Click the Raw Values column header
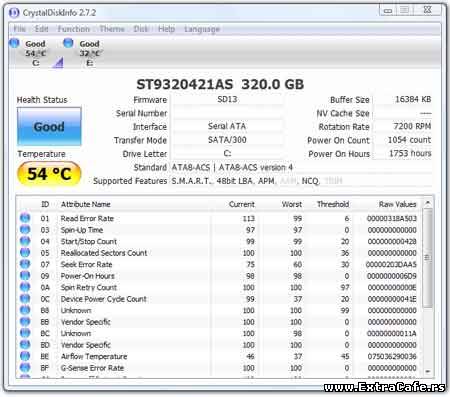 [x=397, y=204]
